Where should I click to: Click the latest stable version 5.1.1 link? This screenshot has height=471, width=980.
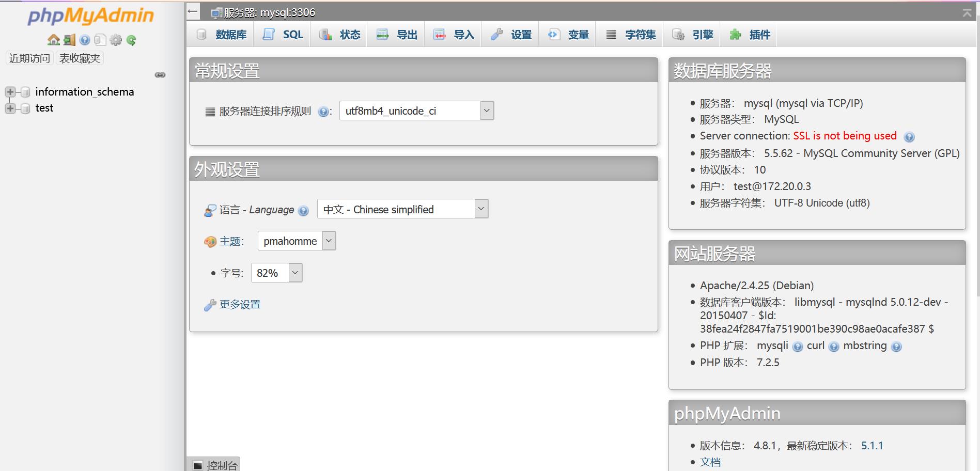[872, 446]
